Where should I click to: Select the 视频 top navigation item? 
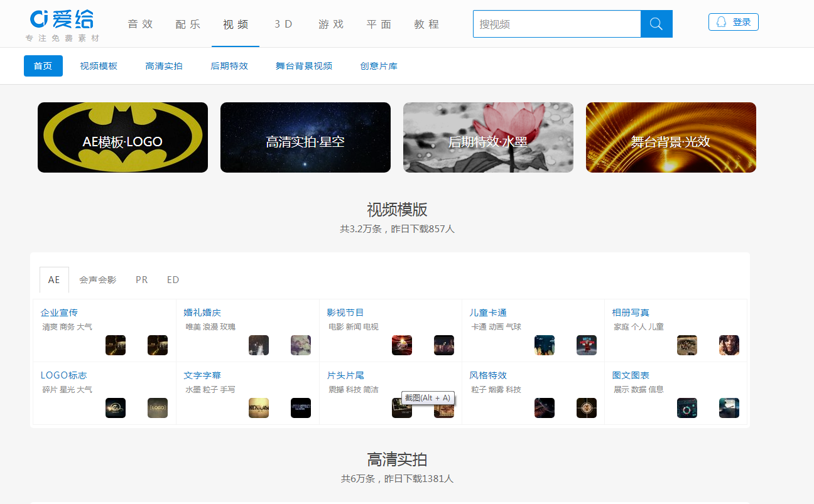click(x=236, y=24)
